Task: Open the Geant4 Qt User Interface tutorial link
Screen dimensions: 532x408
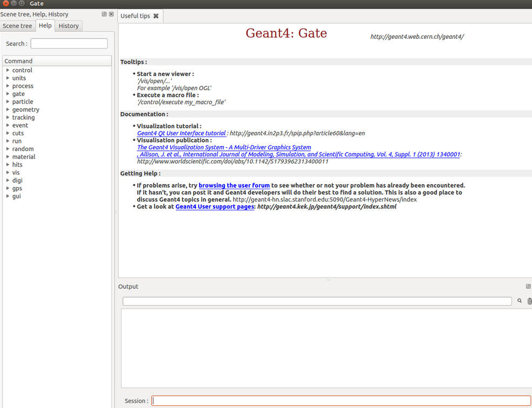Action: (x=181, y=133)
